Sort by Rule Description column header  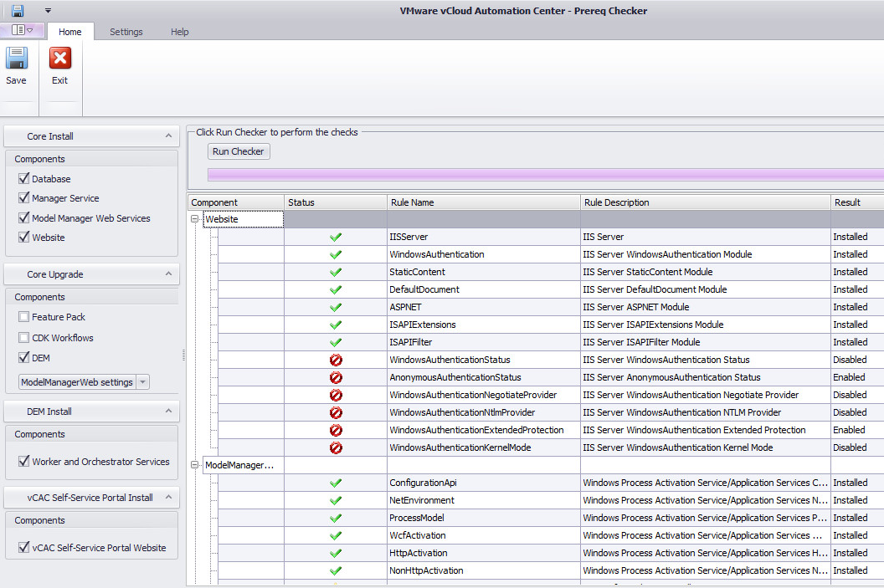pos(706,202)
